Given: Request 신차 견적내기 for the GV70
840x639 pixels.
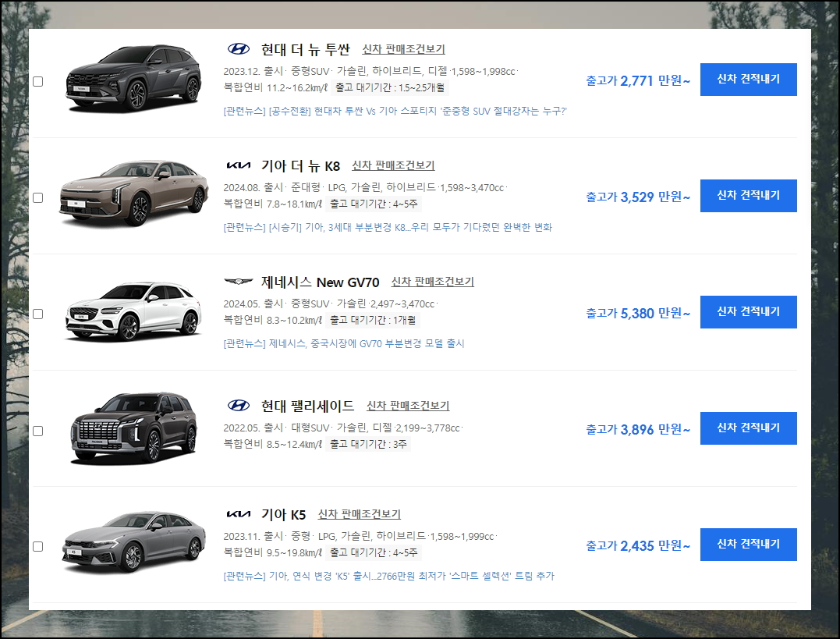Looking at the screenshot, I should (749, 312).
